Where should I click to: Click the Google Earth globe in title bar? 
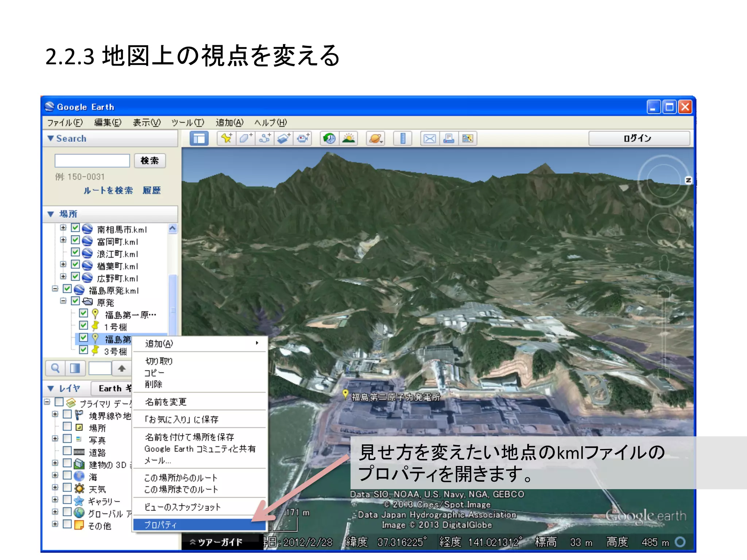[49, 106]
